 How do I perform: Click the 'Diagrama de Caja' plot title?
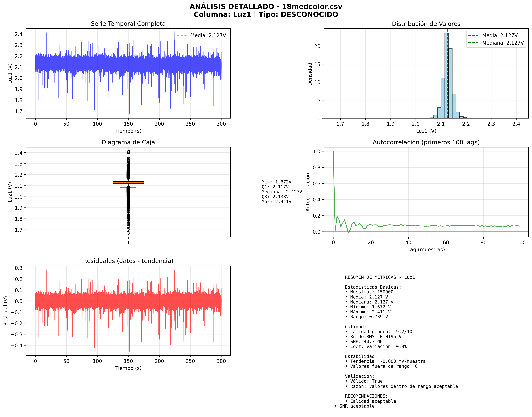pos(128,142)
